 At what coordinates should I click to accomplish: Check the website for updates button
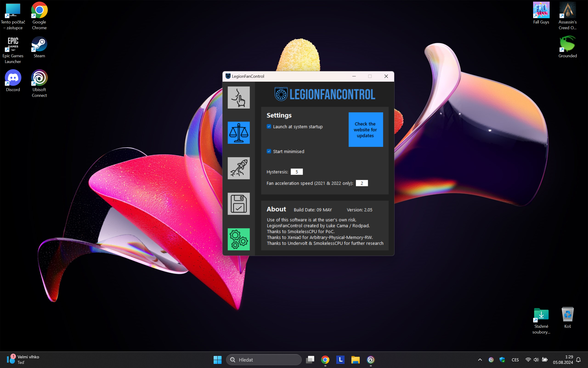point(366,129)
